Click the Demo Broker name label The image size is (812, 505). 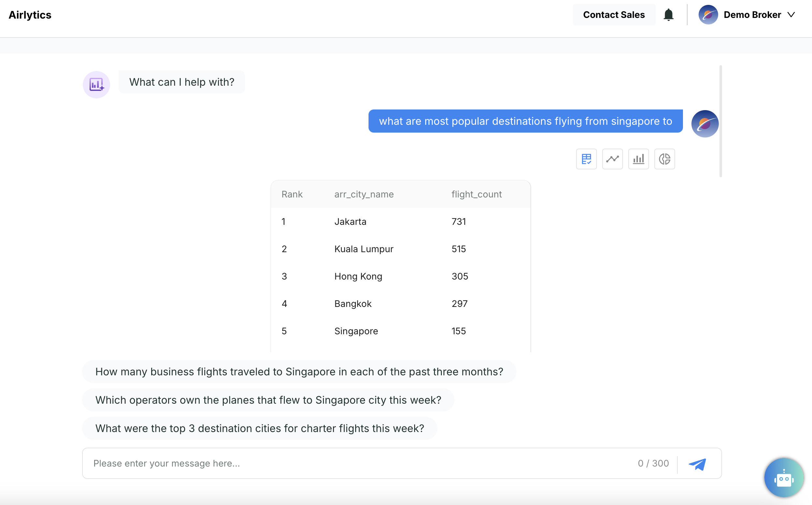point(752,15)
